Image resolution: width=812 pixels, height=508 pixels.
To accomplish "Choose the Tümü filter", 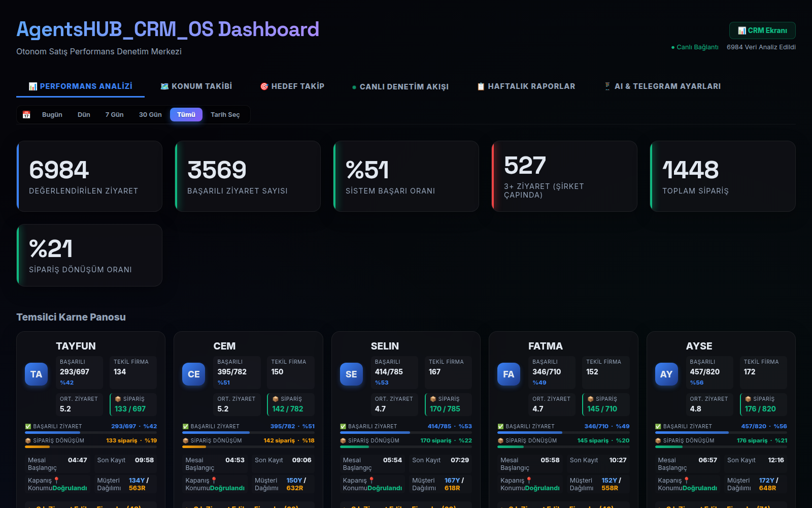I will coord(186,115).
